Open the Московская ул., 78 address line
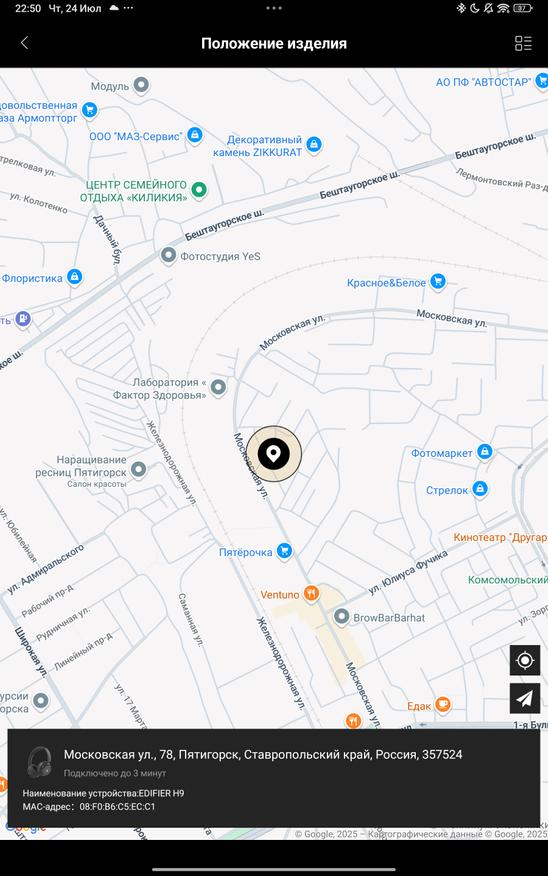Screen dimensions: 548x876 [263, 755]
